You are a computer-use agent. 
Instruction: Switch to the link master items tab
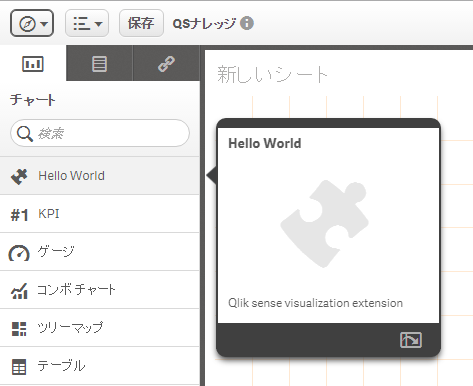(166, 64)
